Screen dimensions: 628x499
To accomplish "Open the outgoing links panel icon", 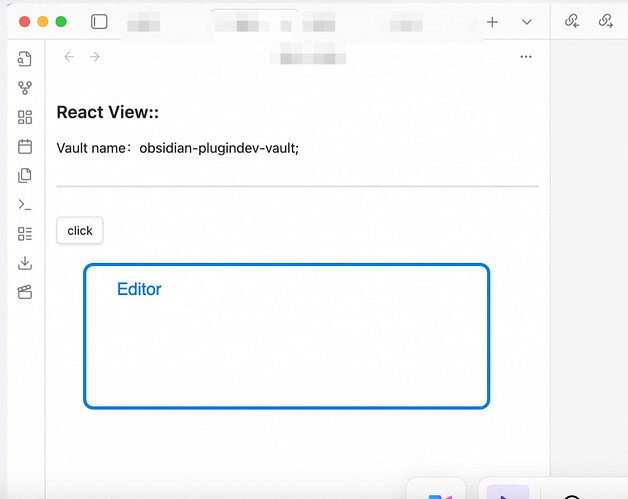I will coord(605,21).
